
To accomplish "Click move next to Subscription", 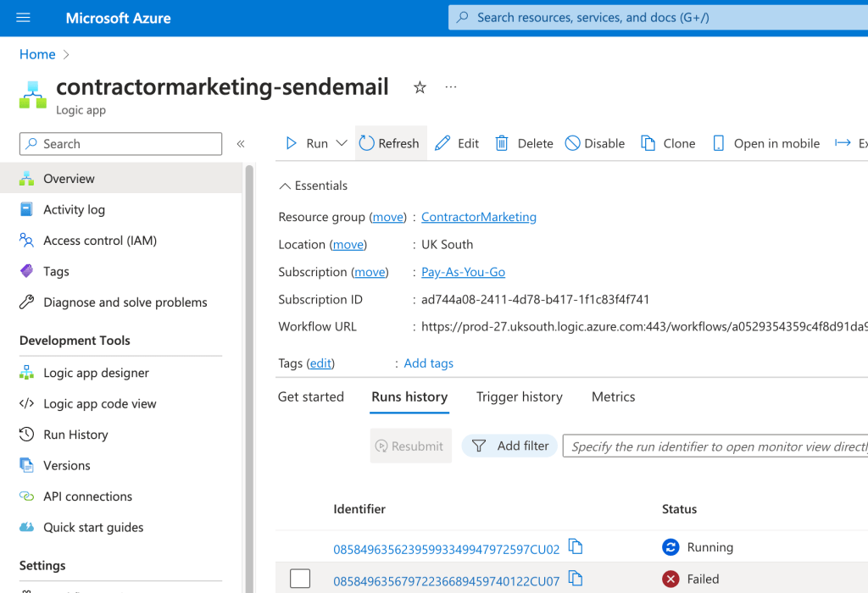I will 370,272.
